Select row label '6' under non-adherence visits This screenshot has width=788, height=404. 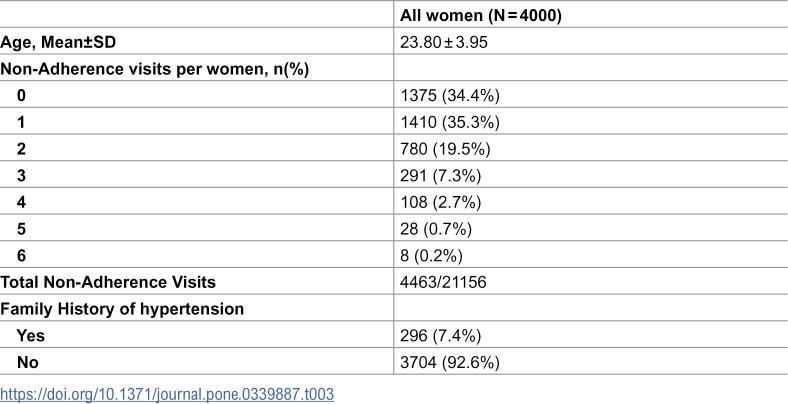21,255
